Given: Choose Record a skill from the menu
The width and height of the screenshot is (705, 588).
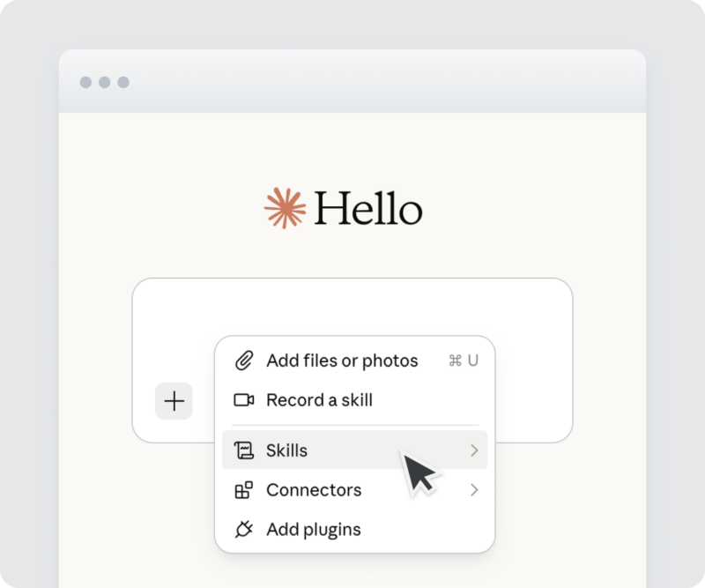Looking at the screenshot, I should [355, 400].
